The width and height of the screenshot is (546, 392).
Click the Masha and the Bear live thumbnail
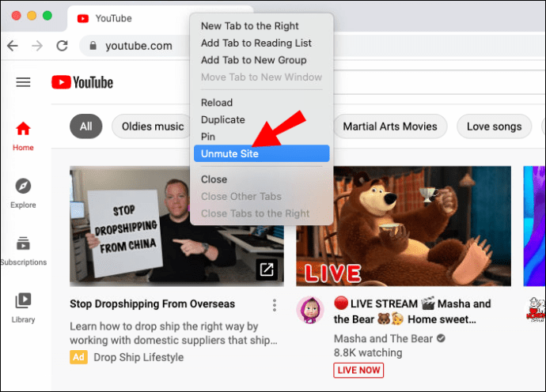pos(404,226)
